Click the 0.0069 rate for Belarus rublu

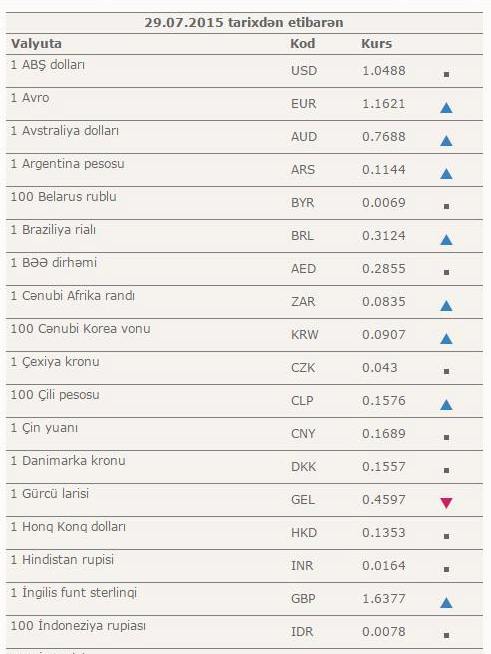point(383,203)
